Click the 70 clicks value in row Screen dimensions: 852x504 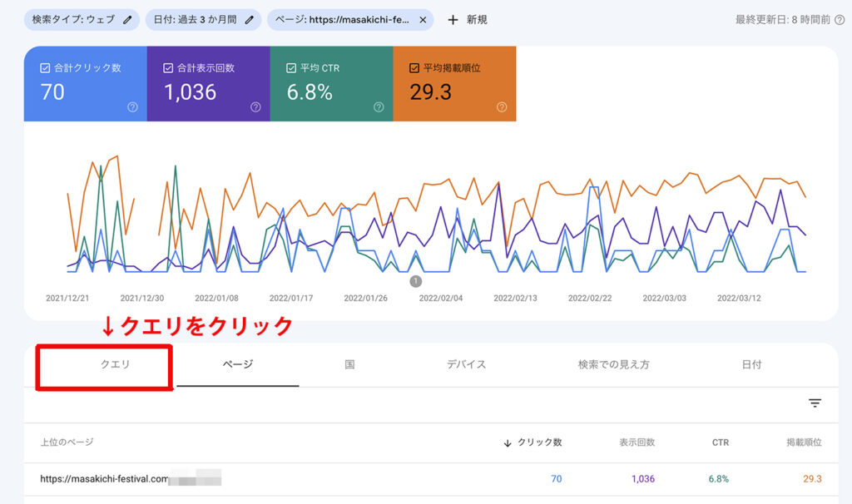tap(557, 479)
